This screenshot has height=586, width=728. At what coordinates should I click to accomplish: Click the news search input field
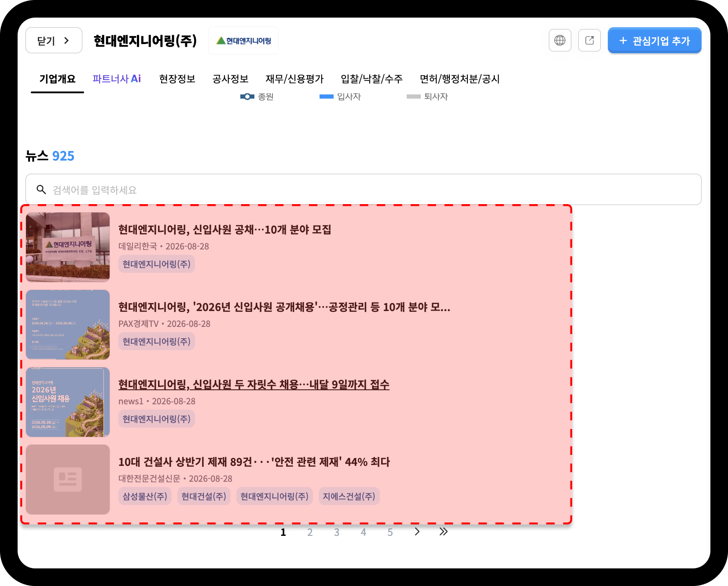tap(364, 190)
